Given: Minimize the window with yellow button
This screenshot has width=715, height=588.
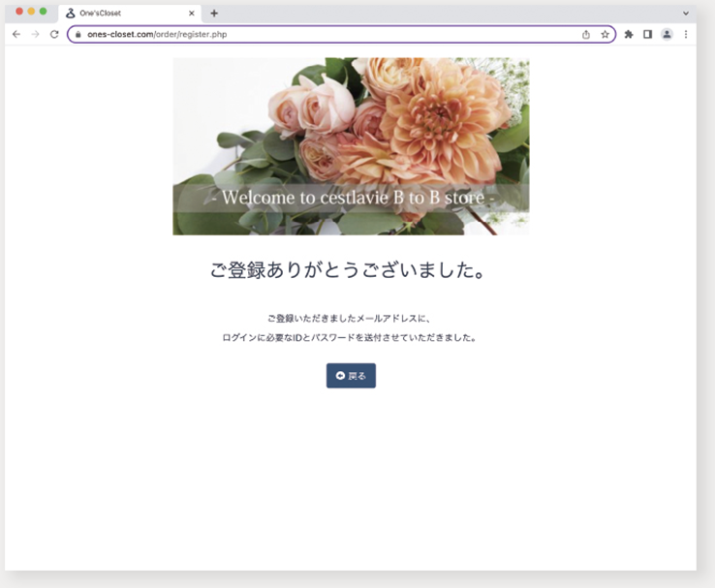Looking at the screenshot, I should tap(31, 12).
